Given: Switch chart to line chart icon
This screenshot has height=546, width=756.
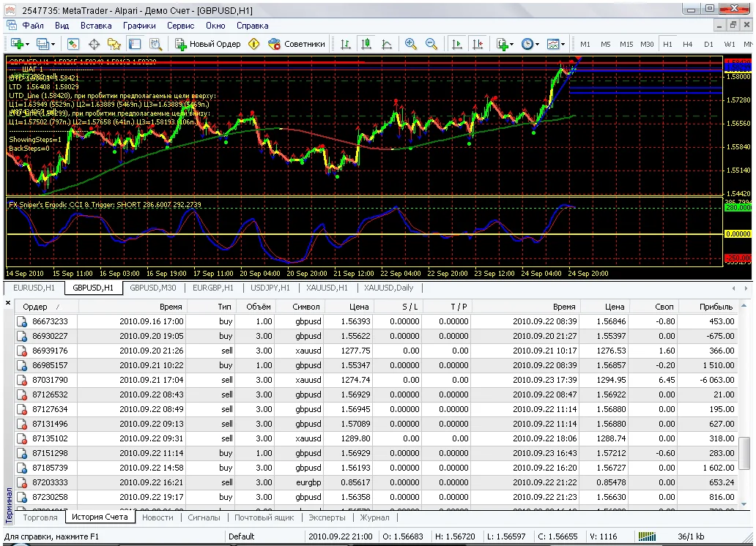Looking at the screenshot, I should (x=387, y=44).
